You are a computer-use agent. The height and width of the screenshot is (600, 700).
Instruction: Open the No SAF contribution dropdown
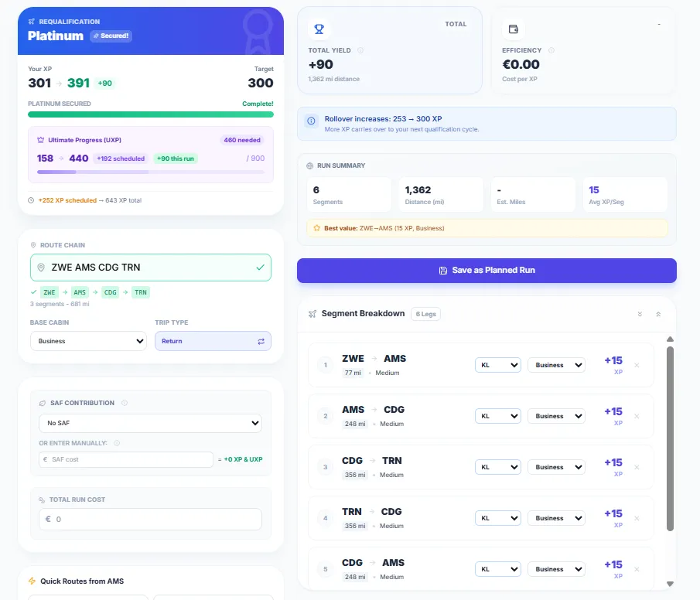click(150, 423)
